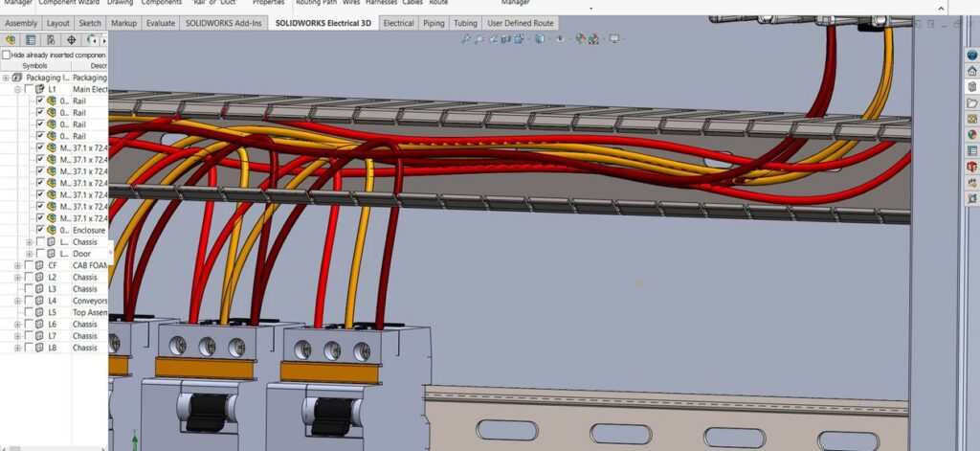980x451 pixels.
Task: Open SOLIDWORKS Resources home icon
Action: (972, 71)
